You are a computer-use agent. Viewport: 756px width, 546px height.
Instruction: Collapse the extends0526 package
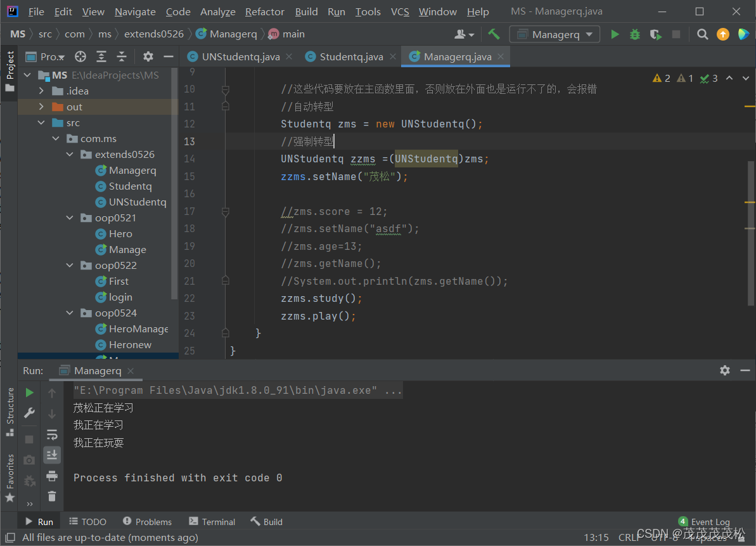coord(70,154)
